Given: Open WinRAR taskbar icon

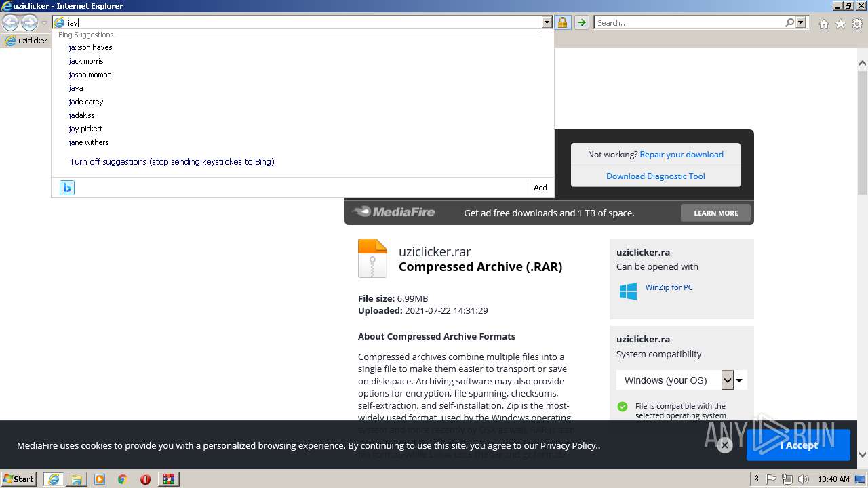Looking at the screenshot, I should (x=168, y=479).
